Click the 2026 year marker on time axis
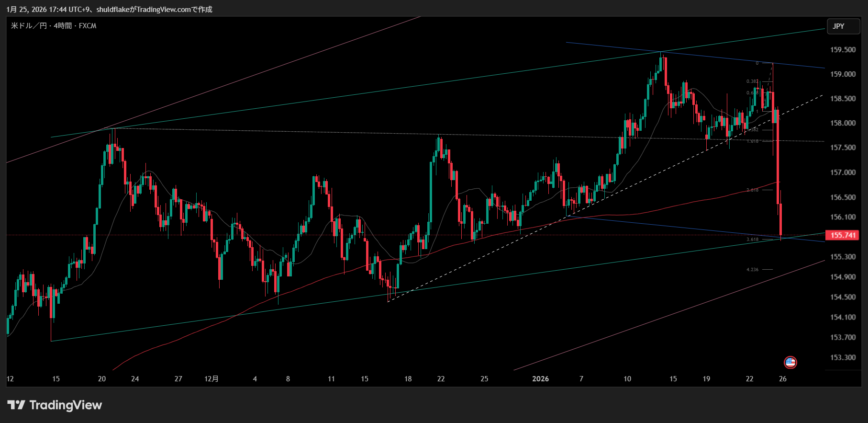Viewport: 868px width, 423px height. coord(540,379)
